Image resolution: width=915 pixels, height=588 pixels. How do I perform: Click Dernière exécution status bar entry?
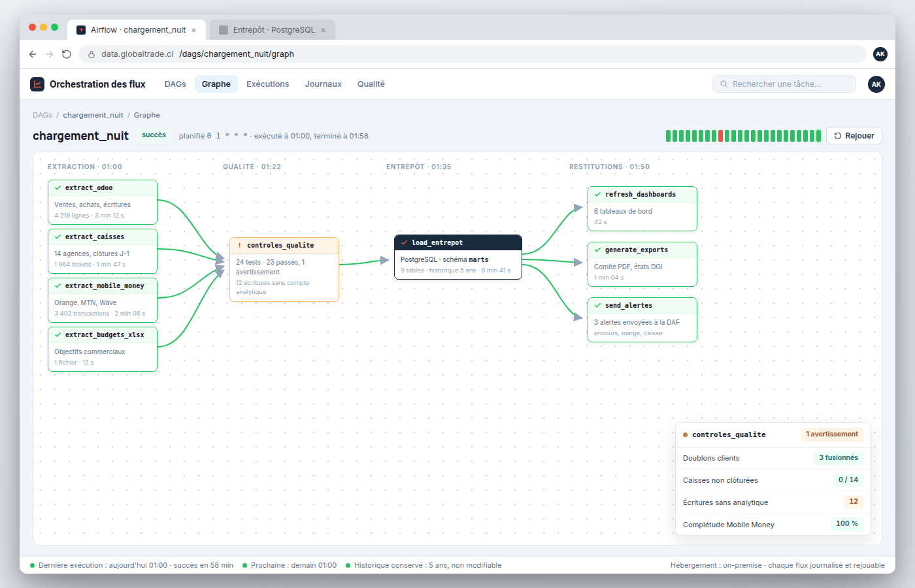click(131, 566)
